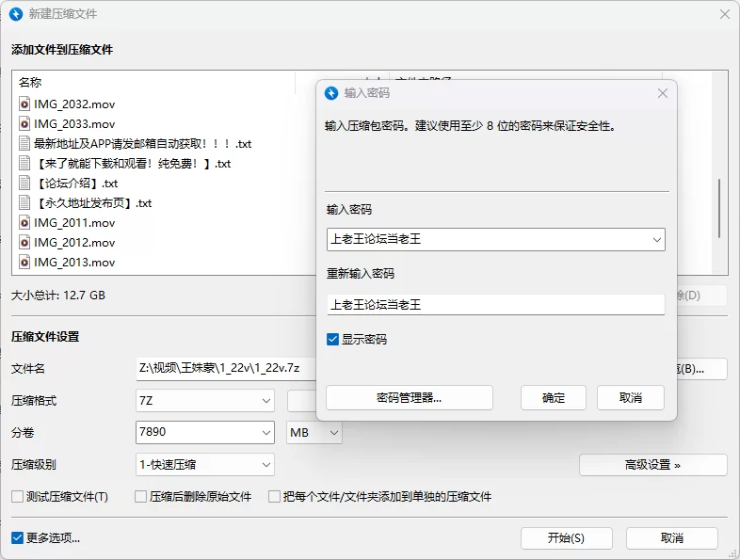Expand the 压缩级别 dropdown
The width and height of the screenshot is (740, 560).
click(265, 464)
